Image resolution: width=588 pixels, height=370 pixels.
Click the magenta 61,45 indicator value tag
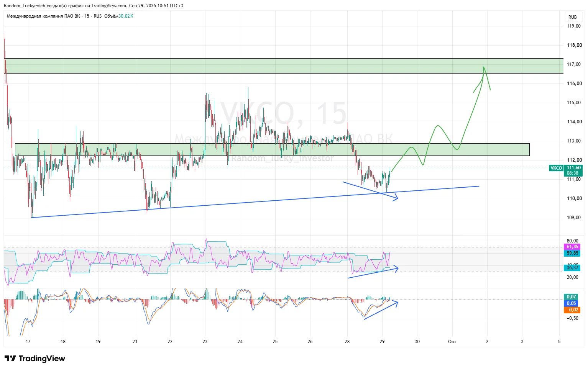[572, 247]
